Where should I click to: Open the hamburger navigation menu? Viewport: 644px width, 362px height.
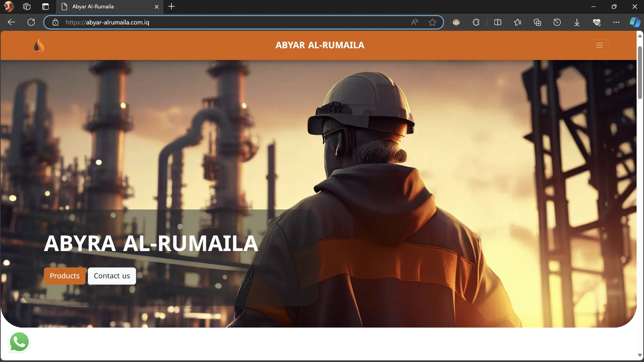pos(599,45)
